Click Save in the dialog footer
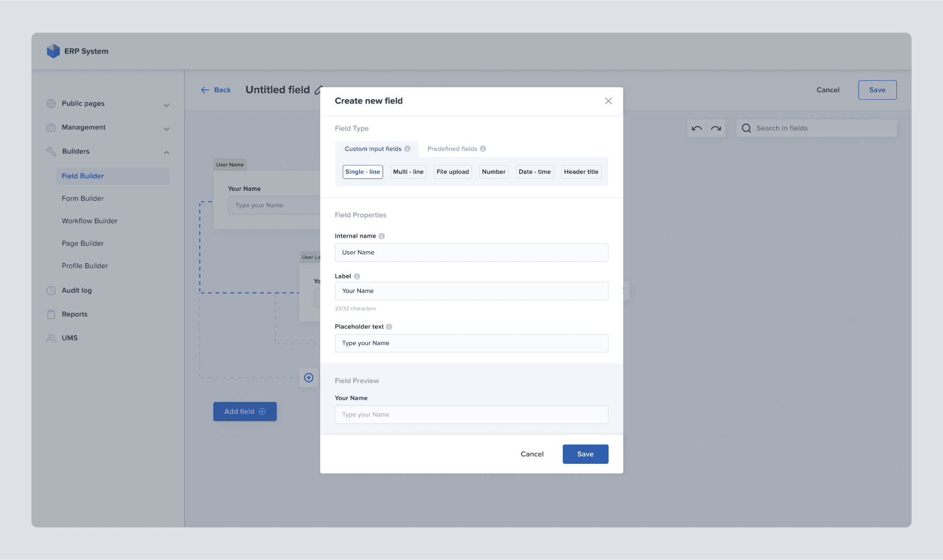Screen dimensions: 943x560 [x=585, y=454]
